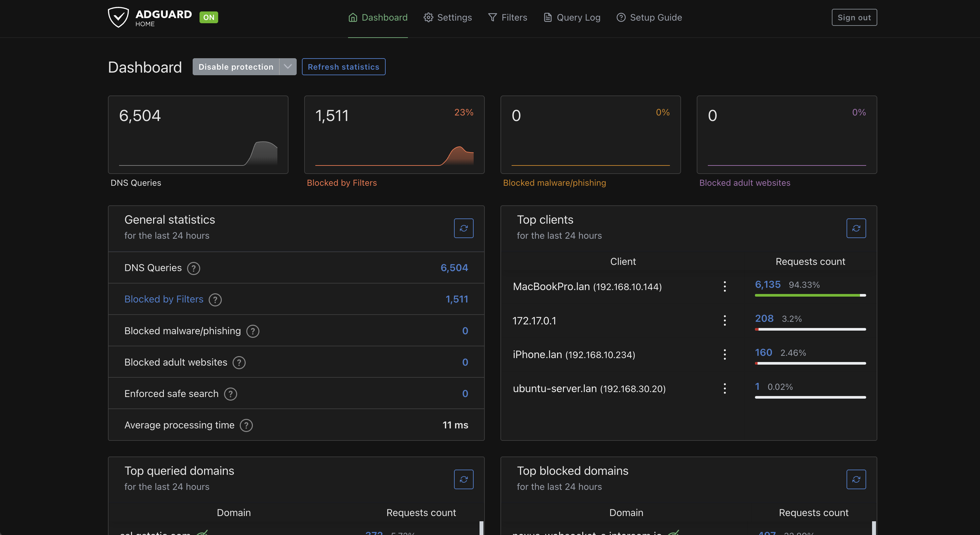Show help for Average processing time
This screenshot has height=535, width=980.
[x=246, y=425]
